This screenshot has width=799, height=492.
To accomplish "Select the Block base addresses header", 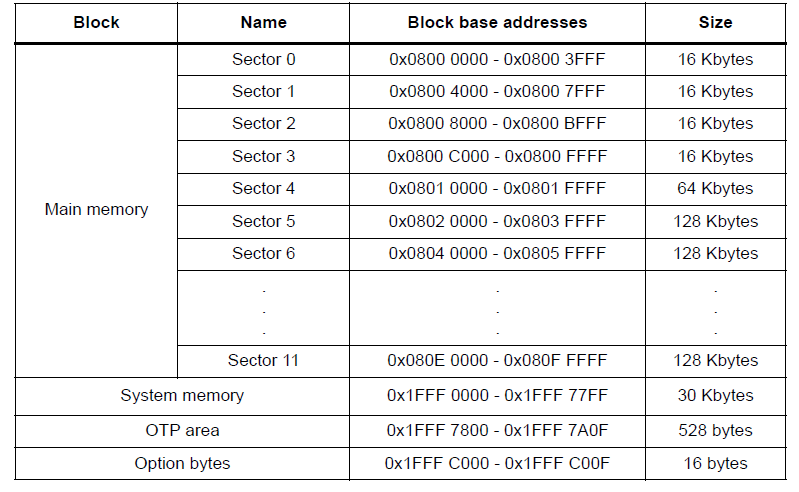I will click(x=497, y=22).
